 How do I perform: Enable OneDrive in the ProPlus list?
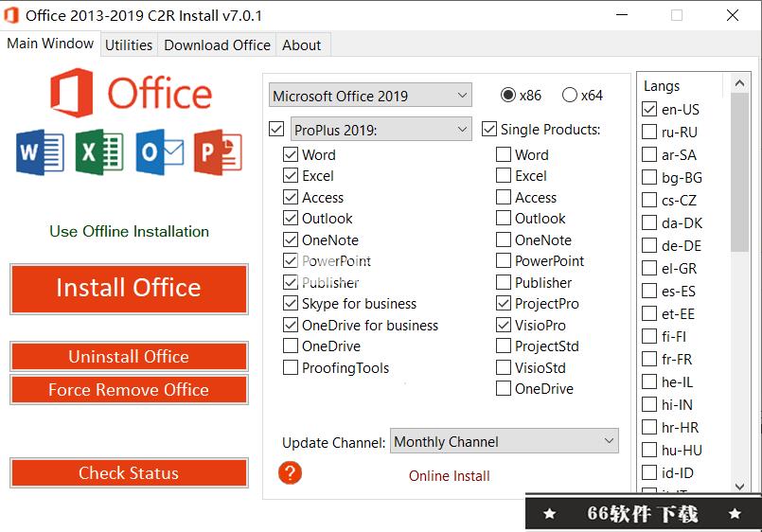pos(291,346)
